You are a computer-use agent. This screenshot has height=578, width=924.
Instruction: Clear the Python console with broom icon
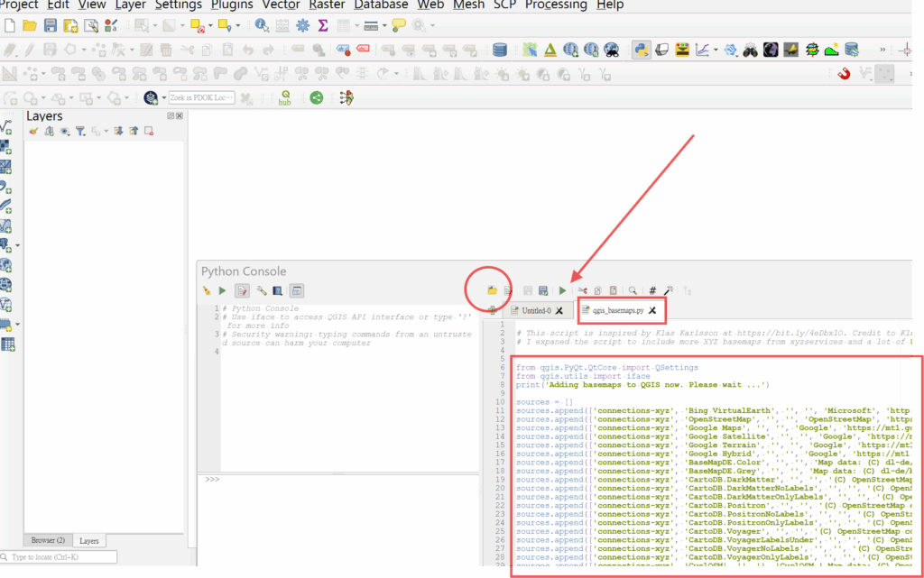coord(207,290)
